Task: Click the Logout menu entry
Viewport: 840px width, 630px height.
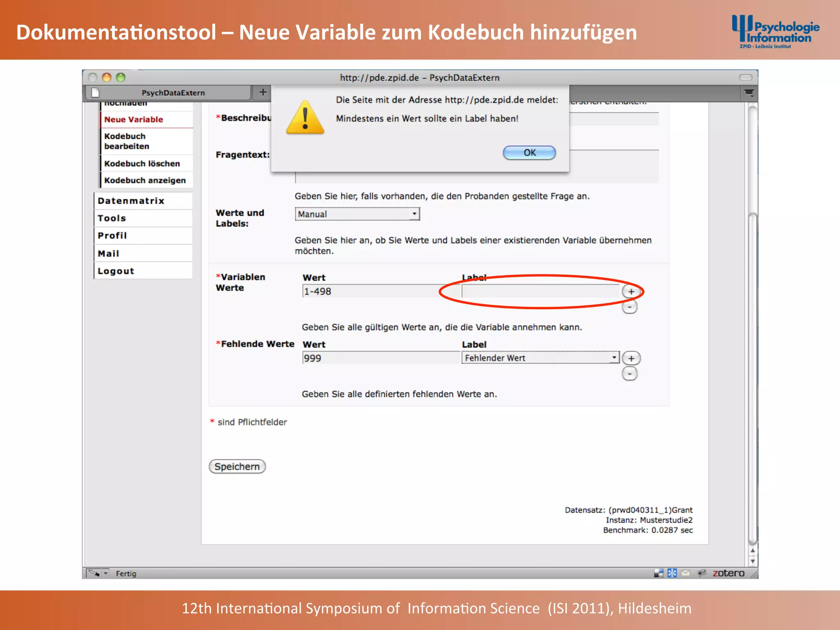Action: [x=116, y=271]
